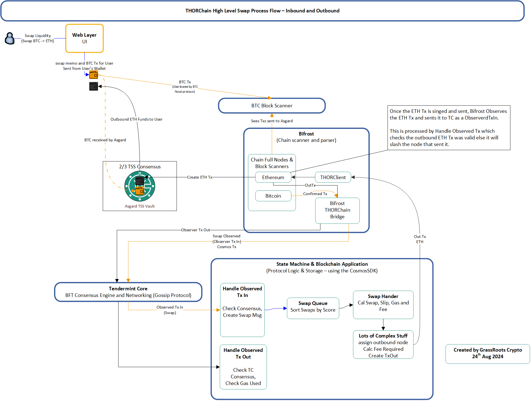
Task: Click the Asgard TSS Vault circular logo
Action: pos(140,186)
